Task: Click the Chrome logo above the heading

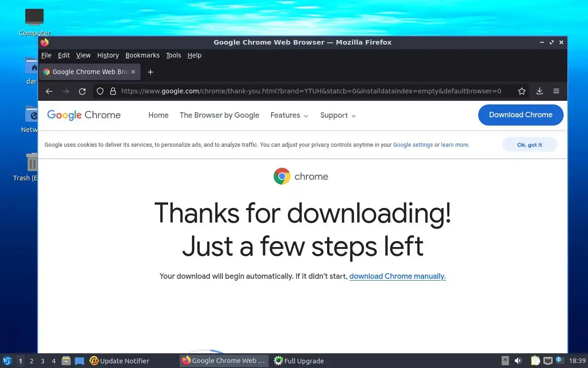Action: pos(301,176)
